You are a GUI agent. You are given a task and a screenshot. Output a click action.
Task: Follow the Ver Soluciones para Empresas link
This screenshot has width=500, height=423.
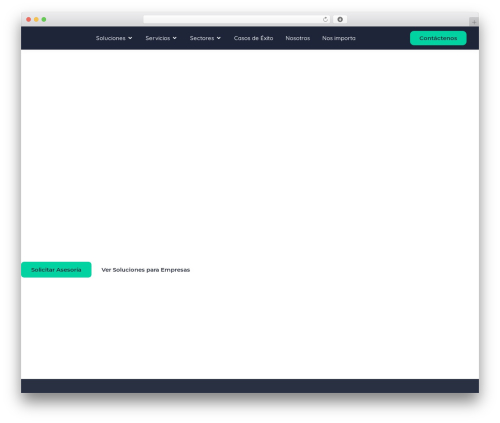pos(146,270)
